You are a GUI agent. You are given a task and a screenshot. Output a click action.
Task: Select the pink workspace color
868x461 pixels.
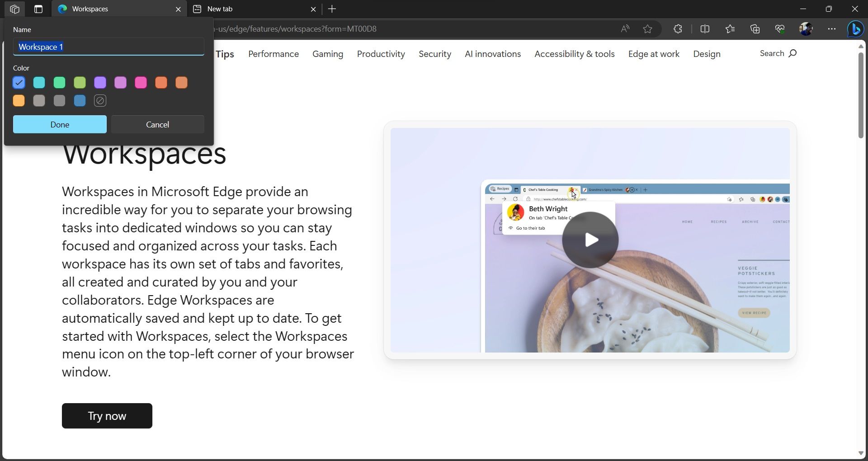[x=141, y=83]
